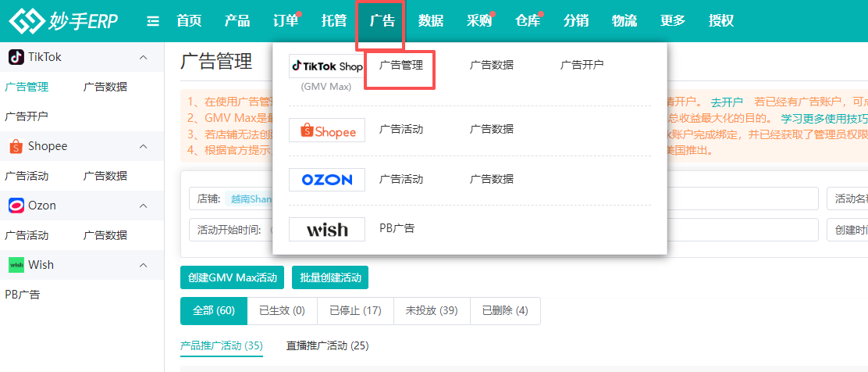This screenshot has width=868, height=372.
Task: Collapse the TikTok sidebar section chevron
Action: 144,57
